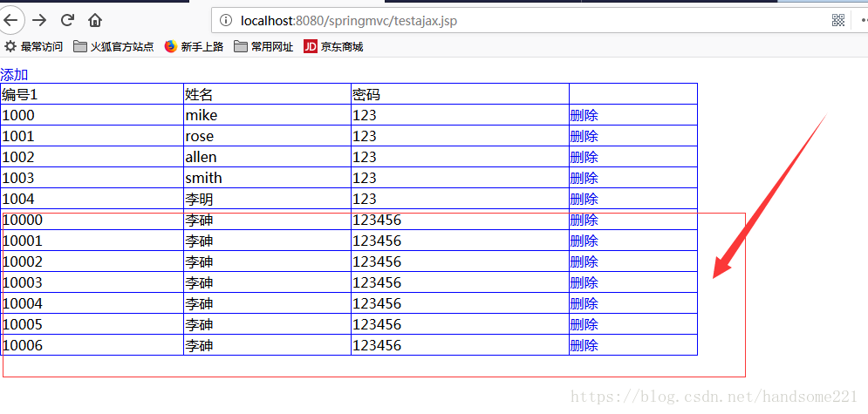This screenshot has width=868, height=414.
Task: Open the home page icon
Action: [x=95, y=21]
